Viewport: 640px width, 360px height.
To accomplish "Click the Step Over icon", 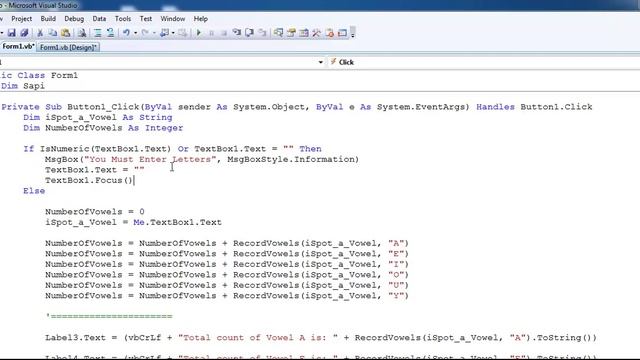I will (249, 33).
